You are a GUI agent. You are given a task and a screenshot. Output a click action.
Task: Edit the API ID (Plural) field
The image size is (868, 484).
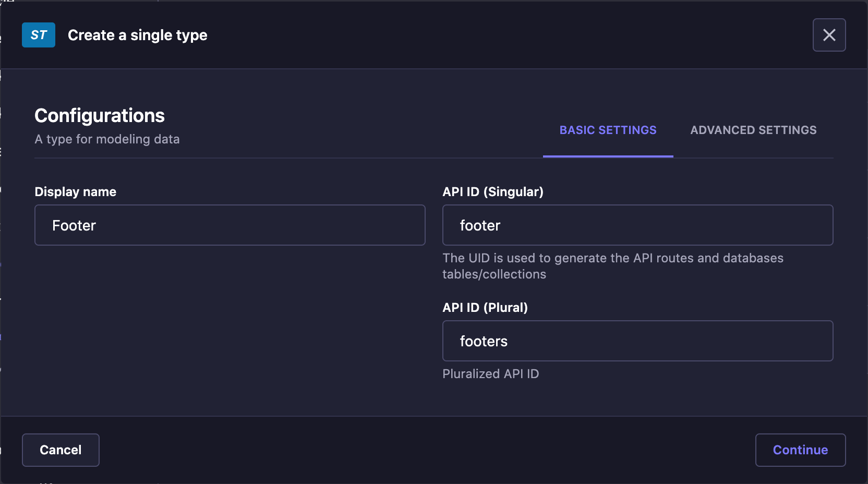[x=637, y=341]
